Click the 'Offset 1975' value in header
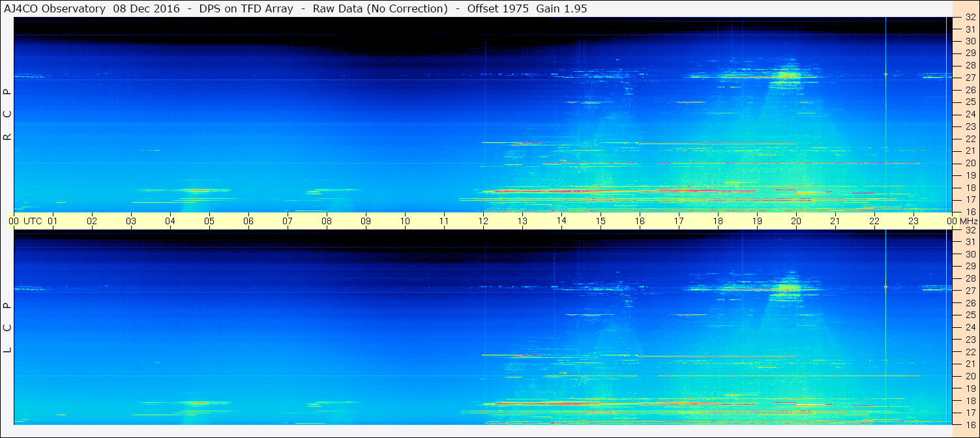 click(x=498, y=8)
